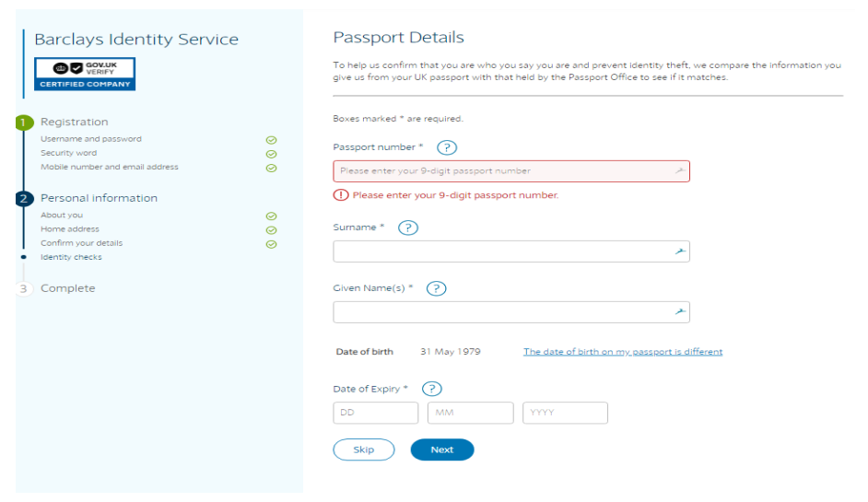Select the Registration step in sidebar
The image size is (868, 502).
pyautogui.click(x=74, y=122)
